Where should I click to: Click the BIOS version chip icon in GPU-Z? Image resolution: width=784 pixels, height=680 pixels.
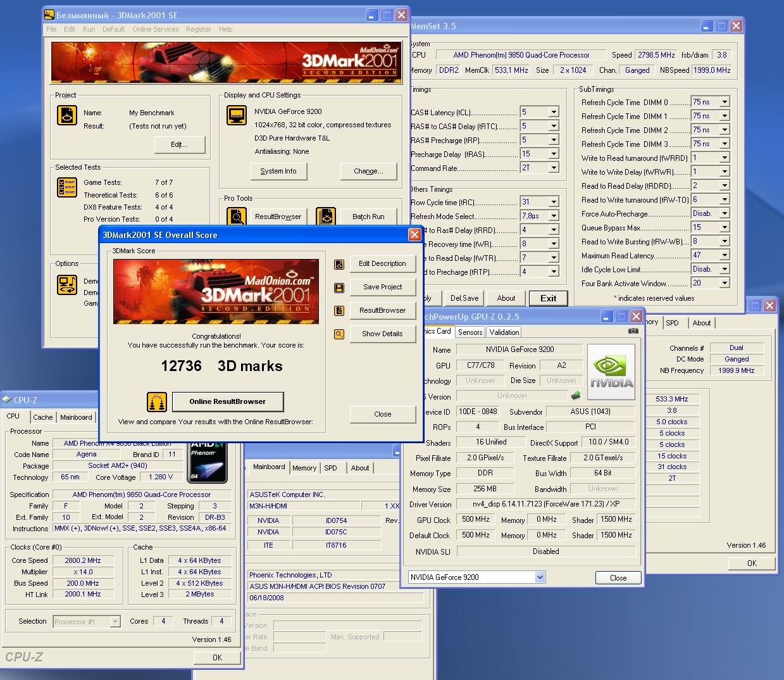[576, 396]
